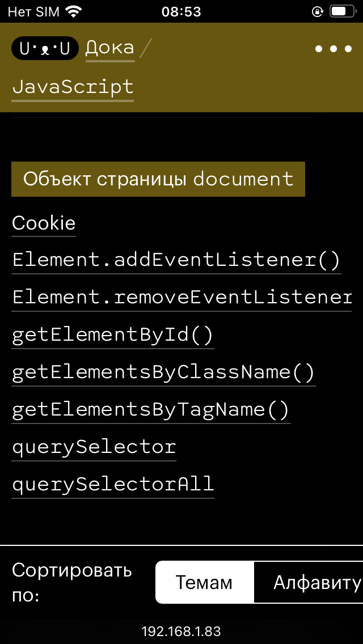Navigate to Дока home via breadcrumb

(109, 48)
